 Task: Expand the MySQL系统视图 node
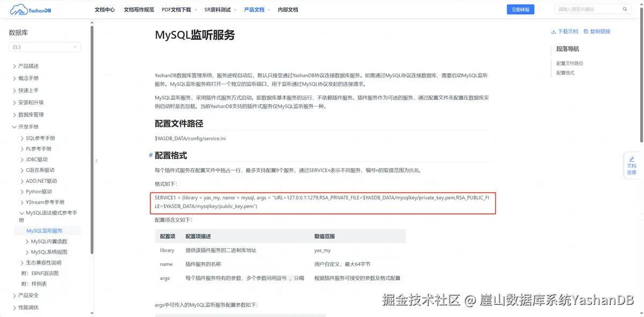(27, 252)
